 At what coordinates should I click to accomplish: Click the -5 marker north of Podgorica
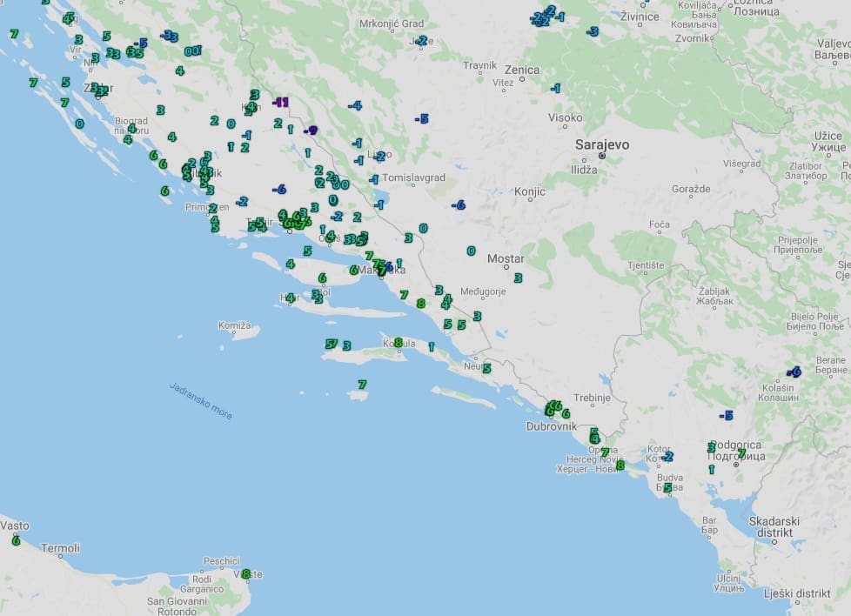point(726,415)
